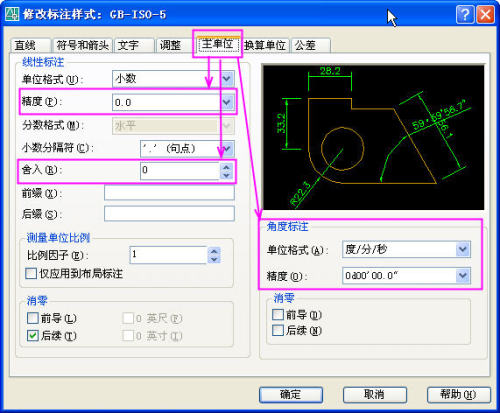Open the 换算单位 tab
This screenshot has width=500, height=413.
point(265,45)
